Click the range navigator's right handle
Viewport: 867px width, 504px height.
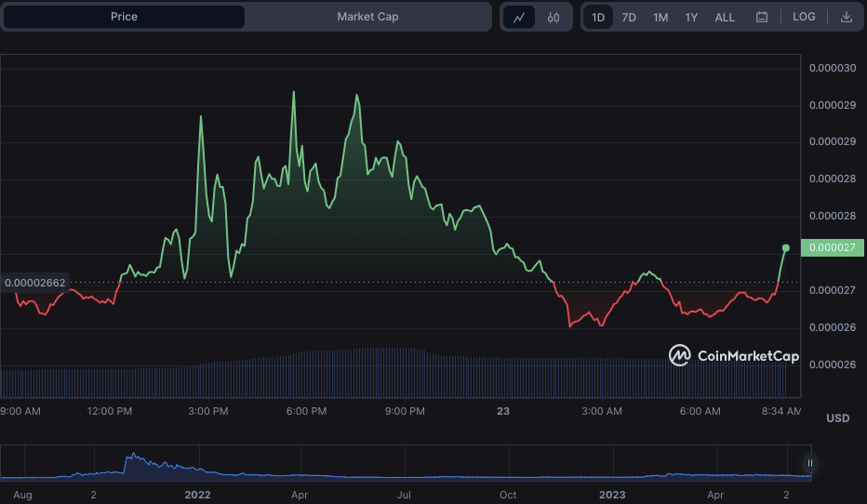(x=810, y=463)
